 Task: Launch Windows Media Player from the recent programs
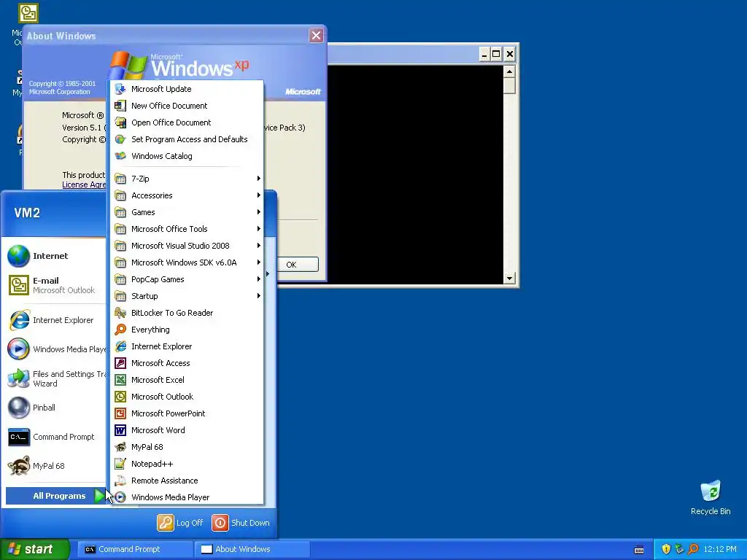55,349
